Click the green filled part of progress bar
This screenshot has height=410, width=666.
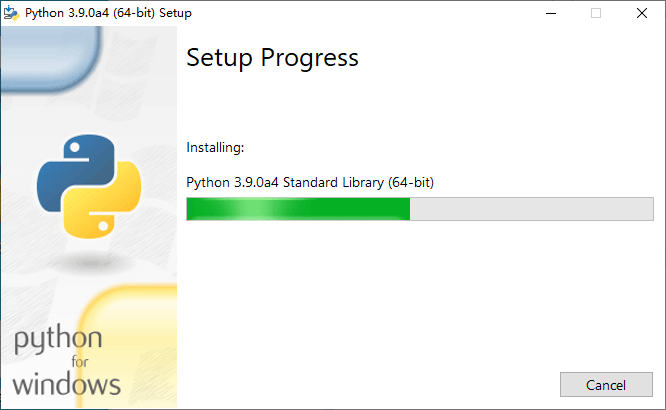(x=298, y=209)
